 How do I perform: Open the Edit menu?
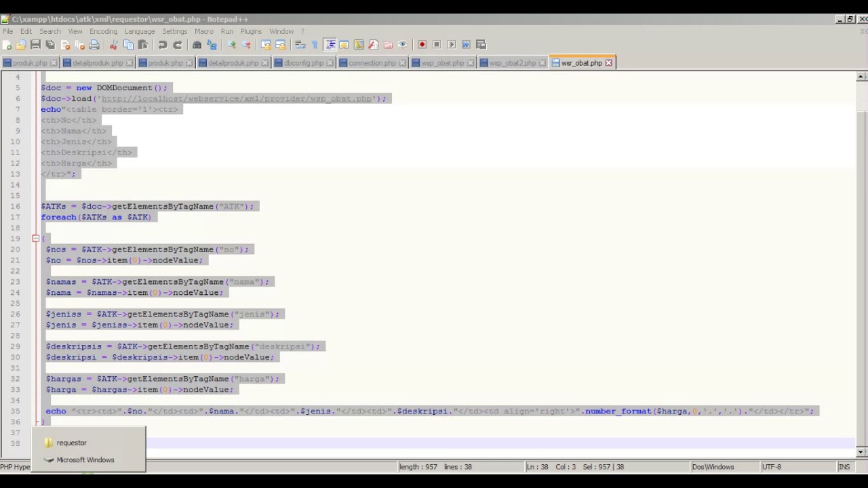pos(26,31)
